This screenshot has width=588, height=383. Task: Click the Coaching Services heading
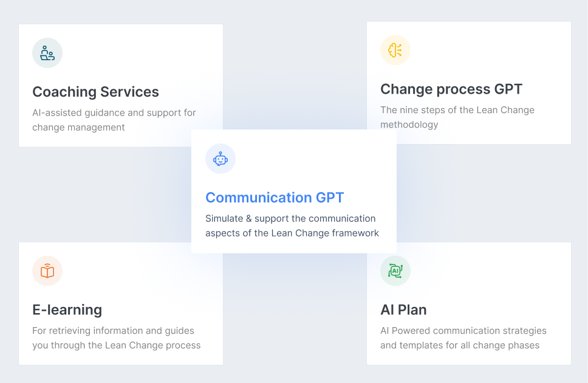point(95,92)
